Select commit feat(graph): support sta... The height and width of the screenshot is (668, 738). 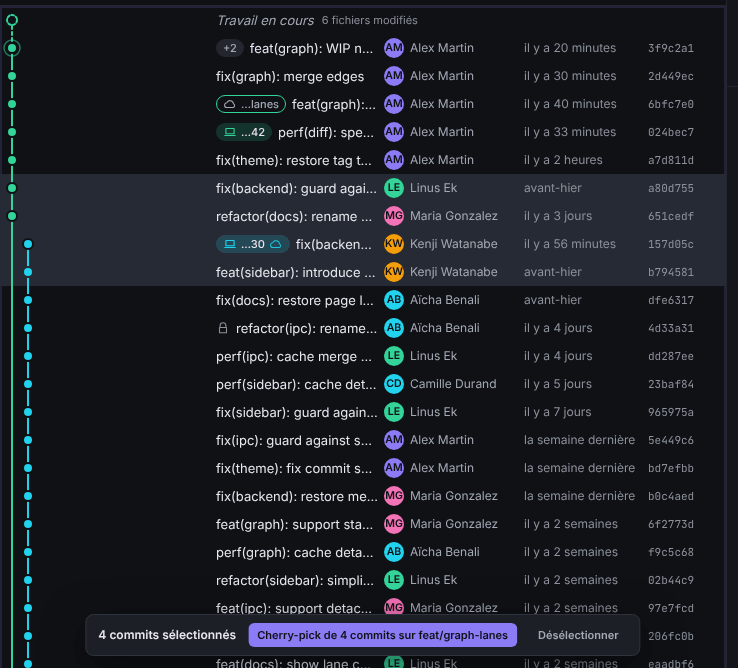pos(362,524)
